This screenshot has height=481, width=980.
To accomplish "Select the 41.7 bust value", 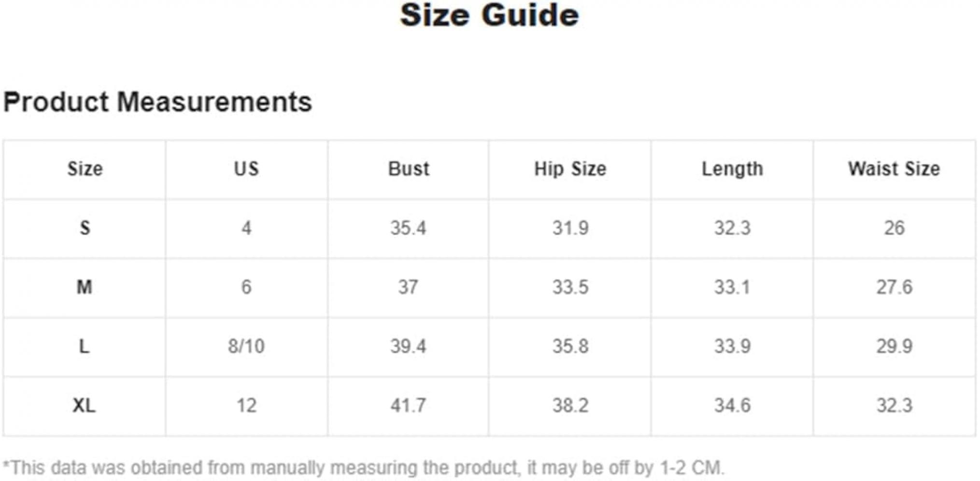I will [x=409, y=405].
